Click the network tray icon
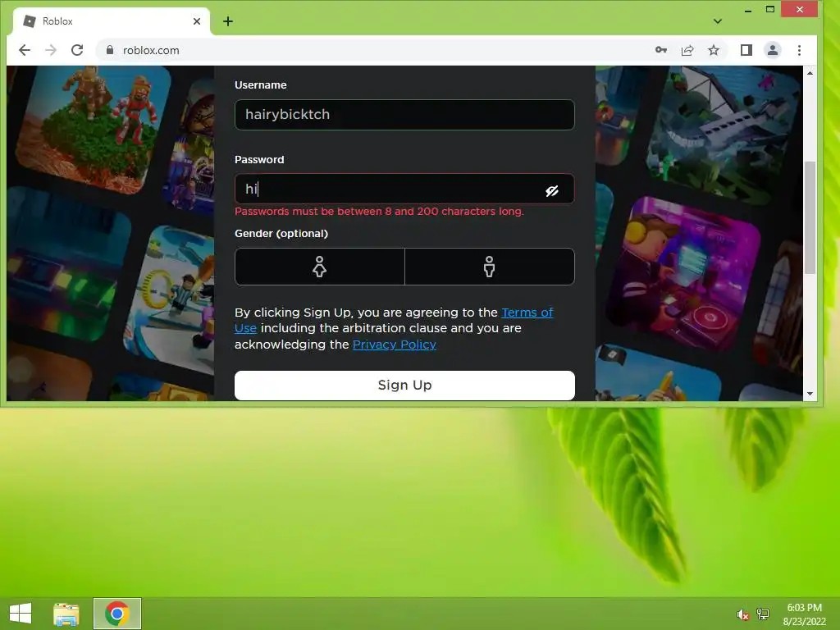The image size is (840, 630). [763, 614]
